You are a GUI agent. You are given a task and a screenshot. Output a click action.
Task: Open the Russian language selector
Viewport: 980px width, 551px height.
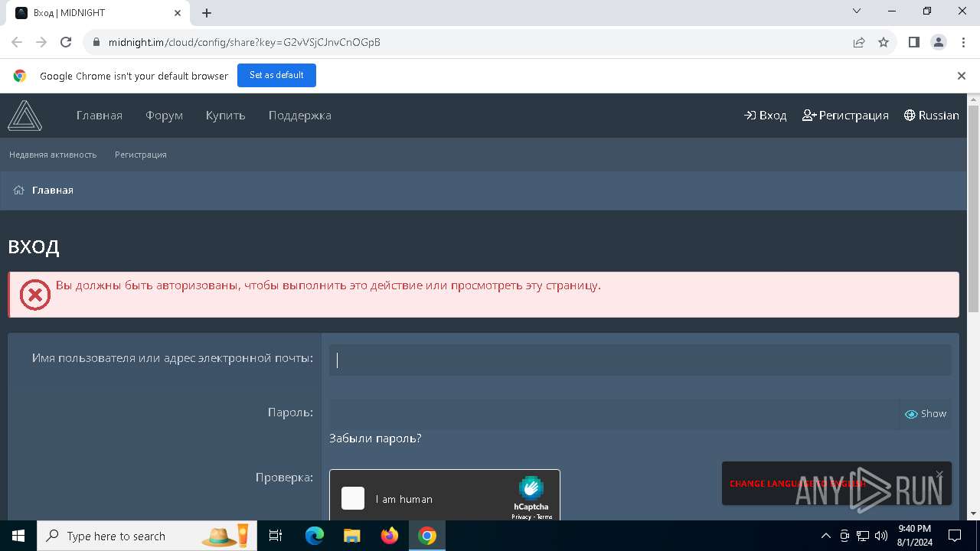[931, 116]
